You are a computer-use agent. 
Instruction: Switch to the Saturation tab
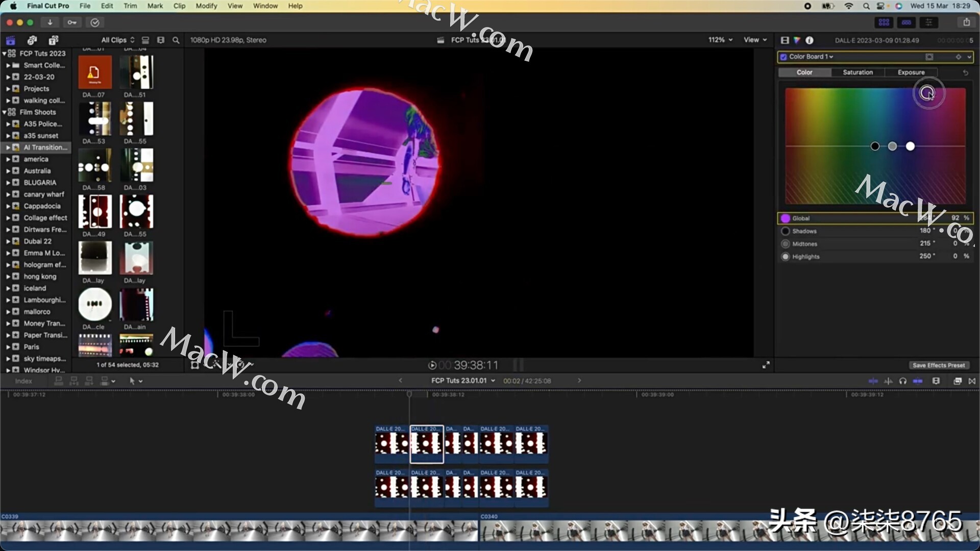click(857, 72)
